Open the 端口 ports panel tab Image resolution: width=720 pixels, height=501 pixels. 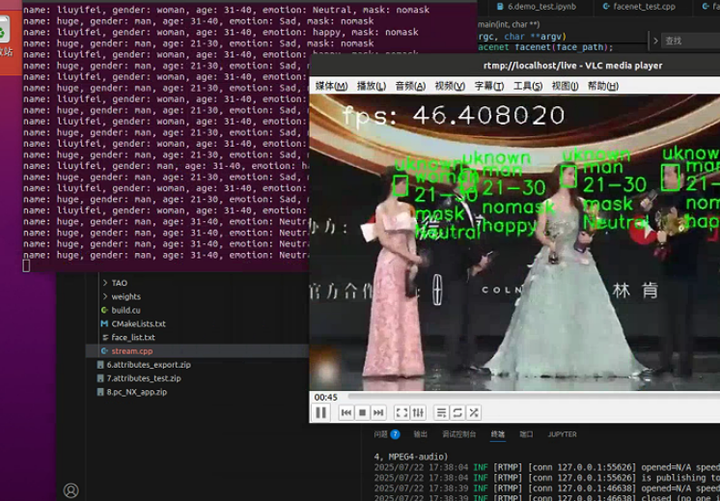click(x=526, y=434)
